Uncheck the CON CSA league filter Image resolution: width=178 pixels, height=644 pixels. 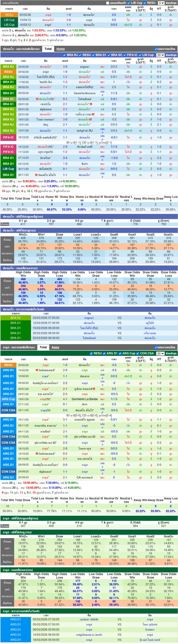point(138,353)
